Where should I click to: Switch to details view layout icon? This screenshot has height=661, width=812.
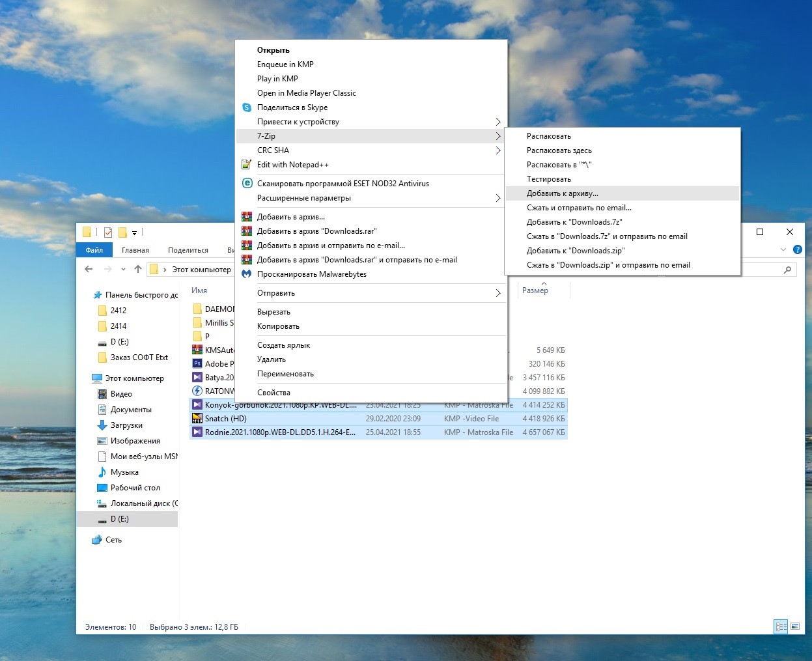780,626
